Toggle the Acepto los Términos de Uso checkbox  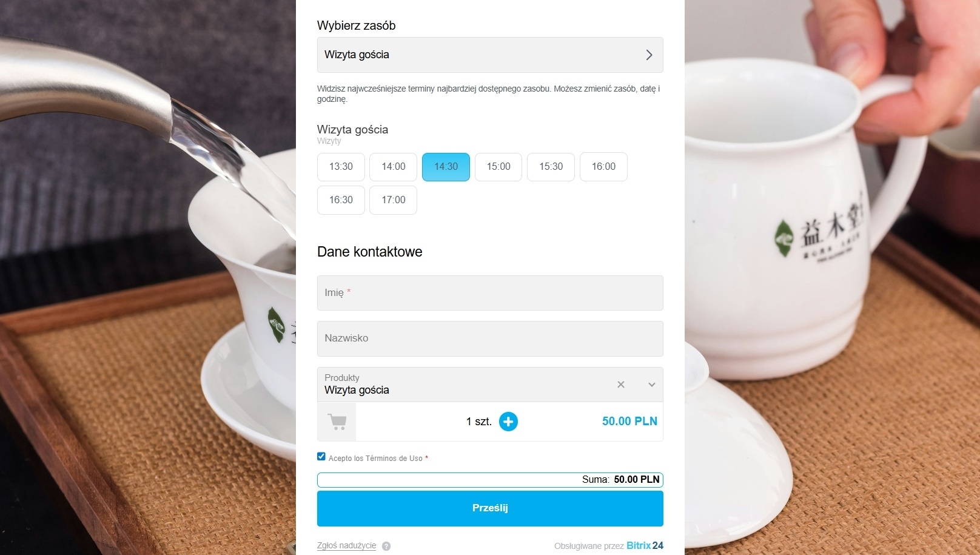click(321, 457)
